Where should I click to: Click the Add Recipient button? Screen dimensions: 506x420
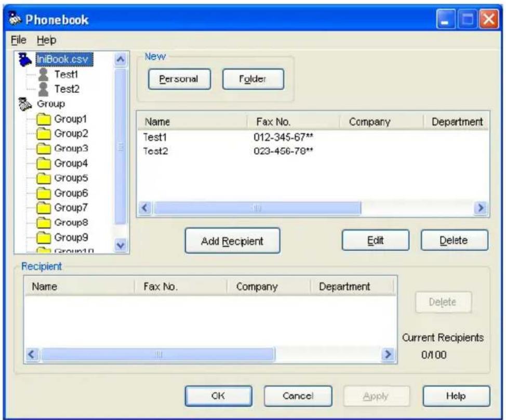click(x=232, y=241)
